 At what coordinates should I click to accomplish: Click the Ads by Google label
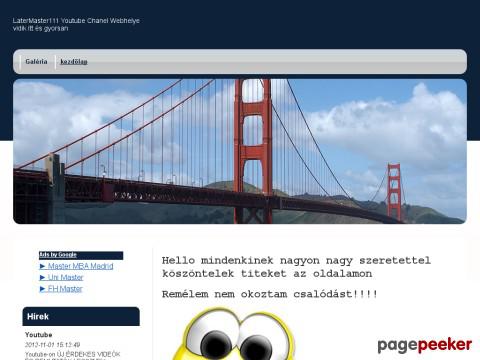pos(58,255)
